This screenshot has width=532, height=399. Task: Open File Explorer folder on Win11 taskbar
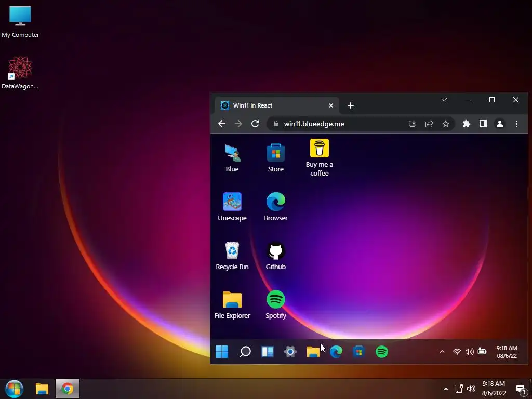[313, 352]
